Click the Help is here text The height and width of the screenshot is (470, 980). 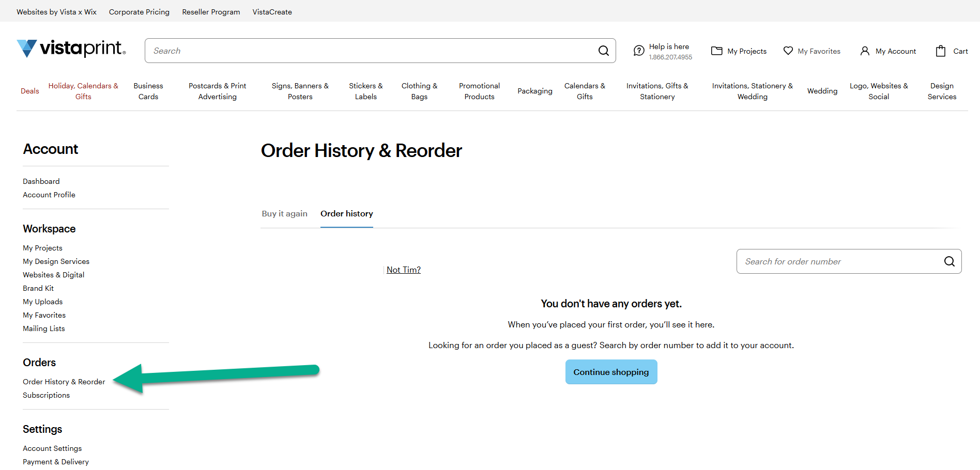(669, 46)
